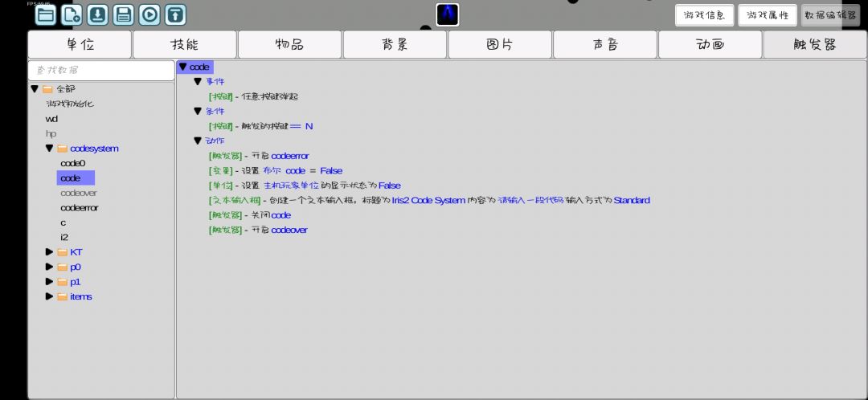Select the 关闭 code action line
Screen dimensions: 868x400
click(250, 215)
